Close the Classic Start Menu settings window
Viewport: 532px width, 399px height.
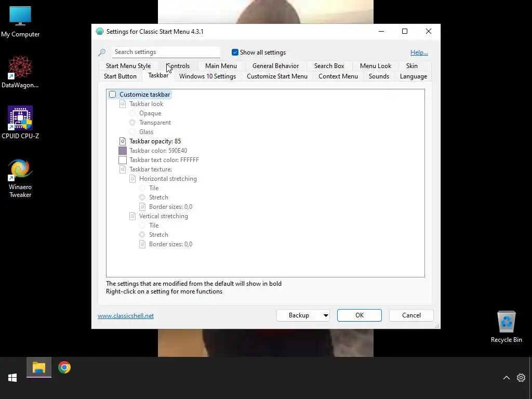[429, 31]
